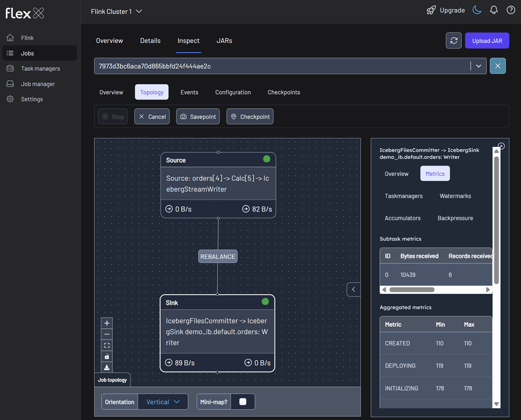Click the subtask table scroll left arrow
The height and width of the screenshot is (420, 521).
[384, 289]
